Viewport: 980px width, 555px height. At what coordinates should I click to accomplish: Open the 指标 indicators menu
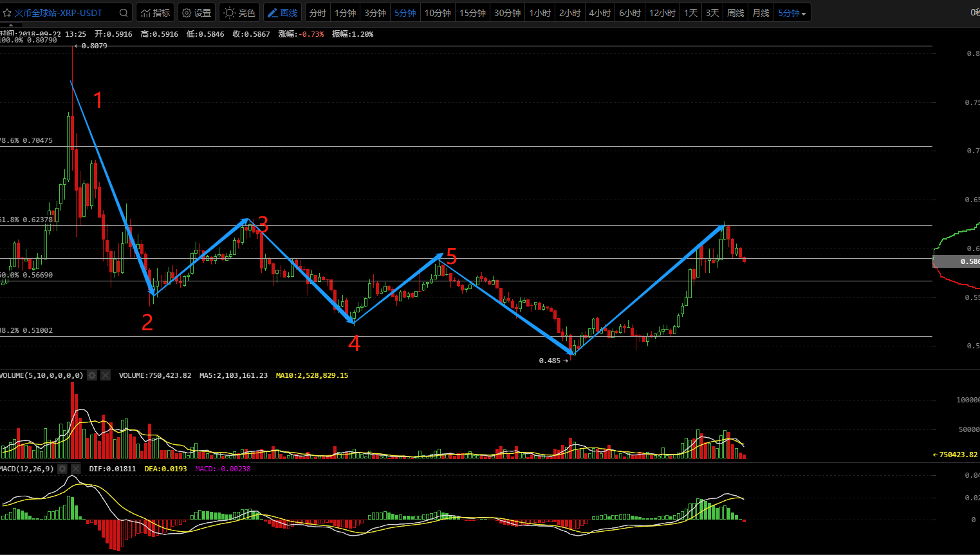click(155, 13)
